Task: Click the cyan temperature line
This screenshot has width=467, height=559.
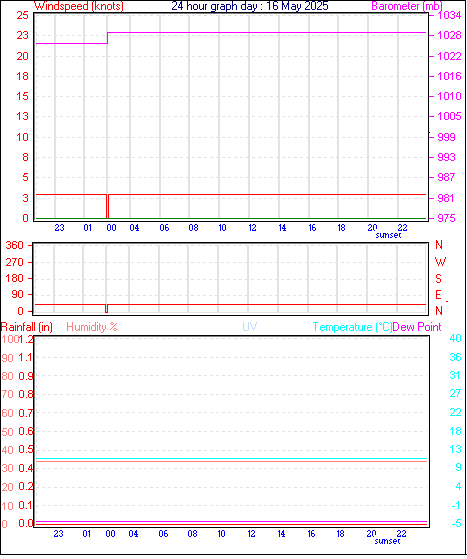Action: pyautogui.click(x=231, y=458)
